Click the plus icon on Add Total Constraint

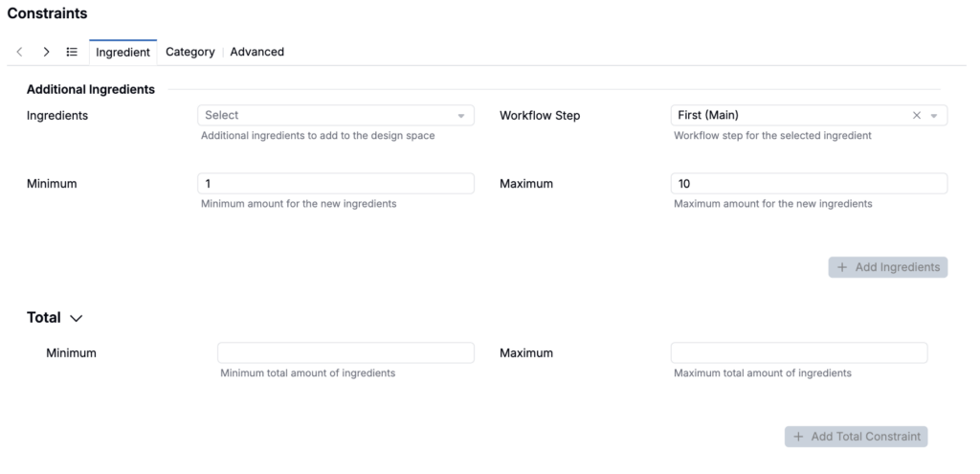pos(798,437)
